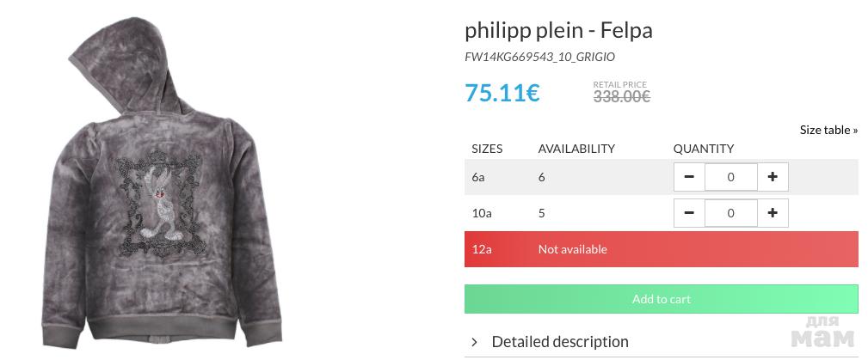Screen dimensions: 868x360
Task: Click the SIZES column header
Action: coord(487,149)
